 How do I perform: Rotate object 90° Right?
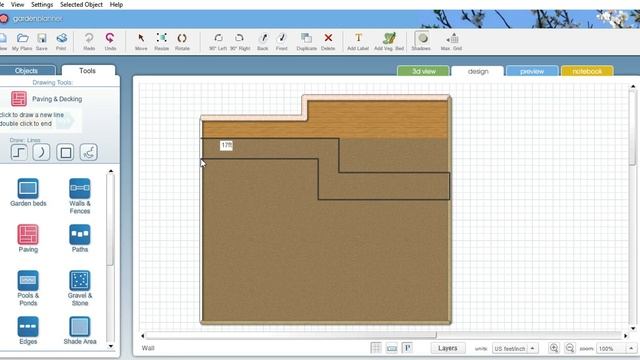tap(240, 38)
